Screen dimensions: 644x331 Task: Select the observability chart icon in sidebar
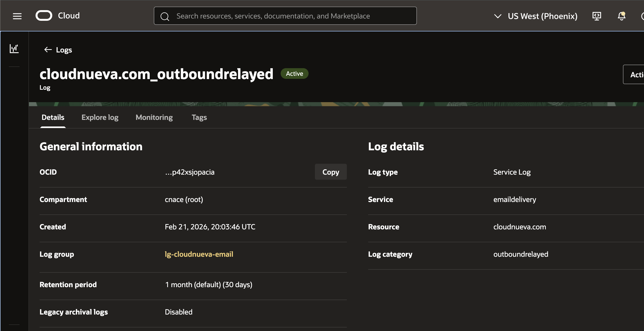pyautogui.click(x=14, y=49)
